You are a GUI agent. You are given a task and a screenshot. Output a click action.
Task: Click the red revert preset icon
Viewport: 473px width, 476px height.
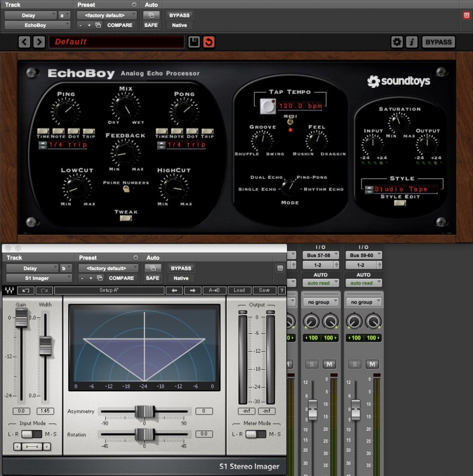coord(209,42)
